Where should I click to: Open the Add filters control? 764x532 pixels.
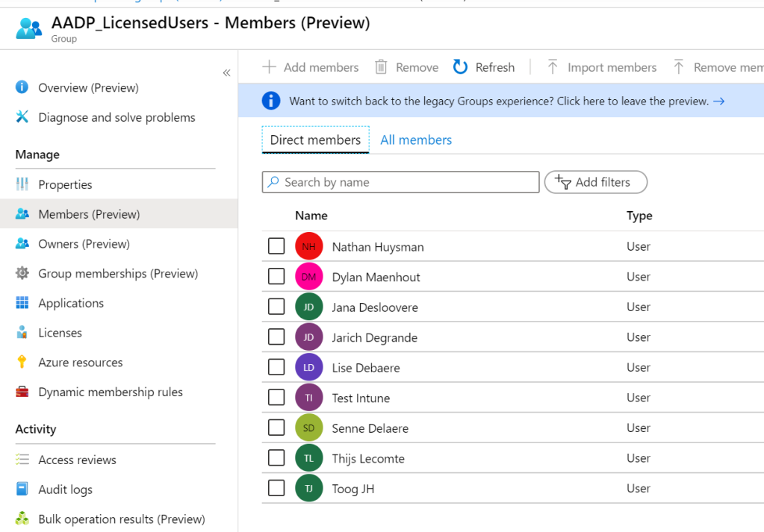[x=595, y=182]
